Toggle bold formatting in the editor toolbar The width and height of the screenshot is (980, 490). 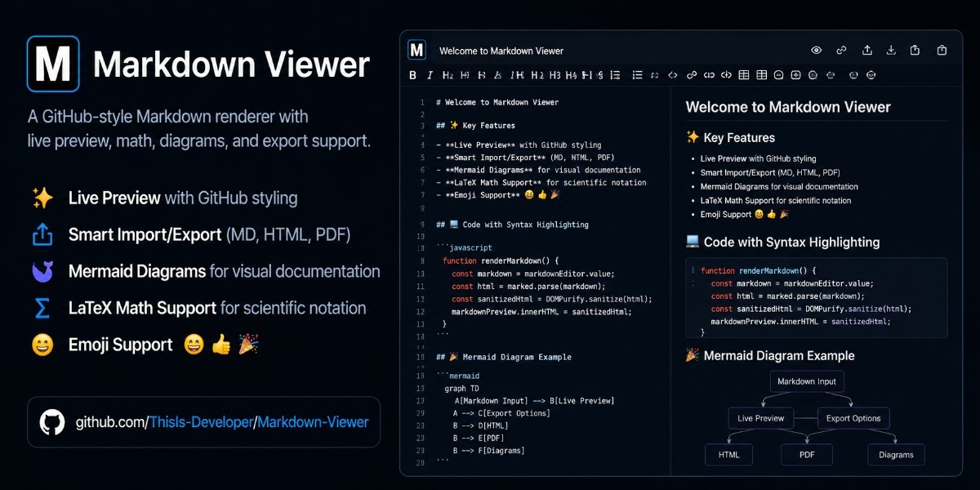(412, 75)
